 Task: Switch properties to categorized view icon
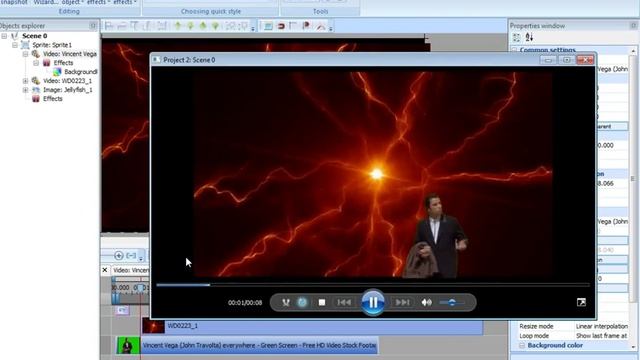[x=516, y=38]
